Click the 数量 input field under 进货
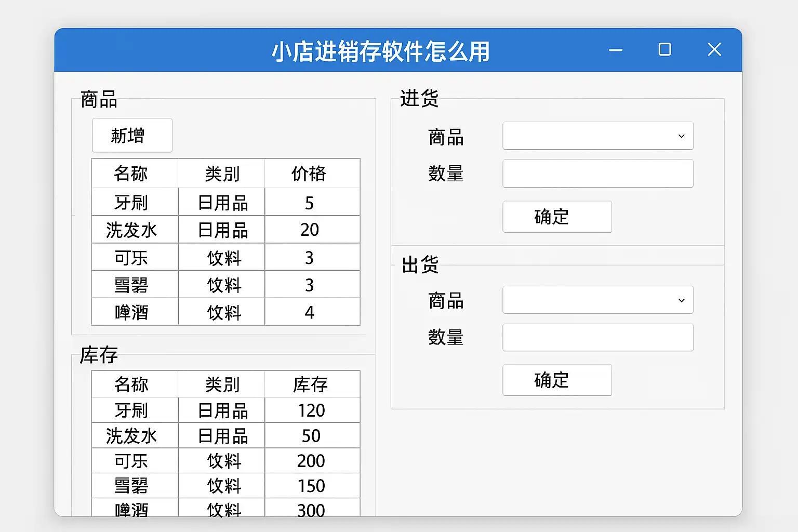Viewport: 798px width, 532px height. pos(597,174)
